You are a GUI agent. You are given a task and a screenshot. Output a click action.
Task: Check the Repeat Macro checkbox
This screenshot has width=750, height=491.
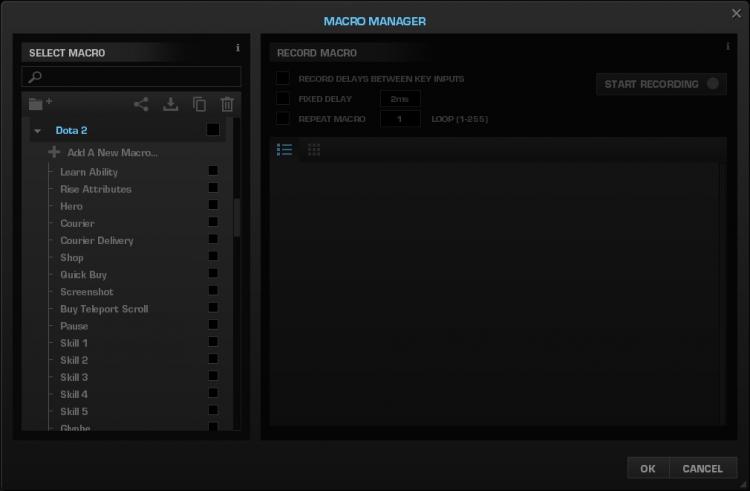pos(283,119)
